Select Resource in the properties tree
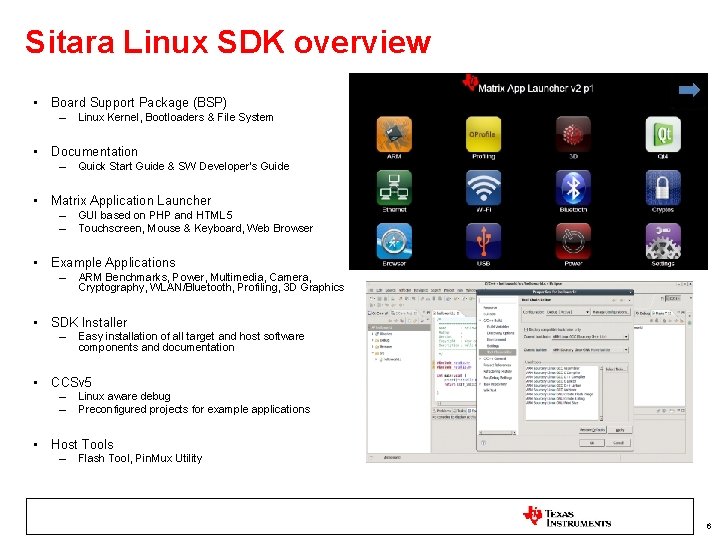This screenshot has height=540, width=720. [490, 308]
